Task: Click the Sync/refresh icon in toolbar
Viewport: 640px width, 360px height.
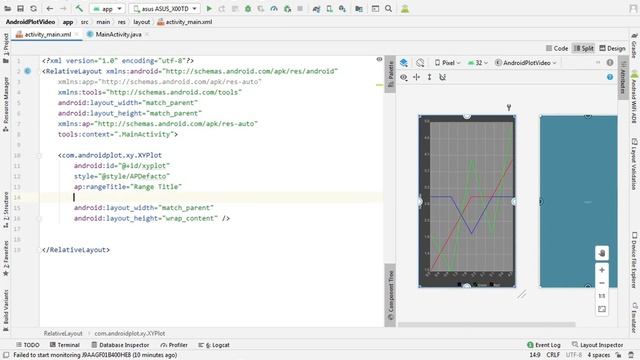Action: point(33,9)
